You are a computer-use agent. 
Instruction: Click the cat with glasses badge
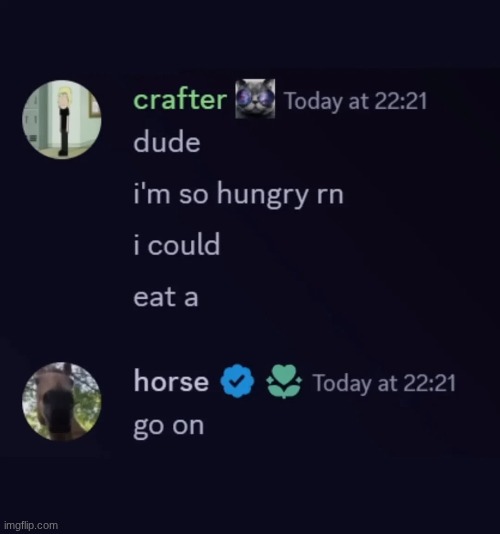coord(255,99)
